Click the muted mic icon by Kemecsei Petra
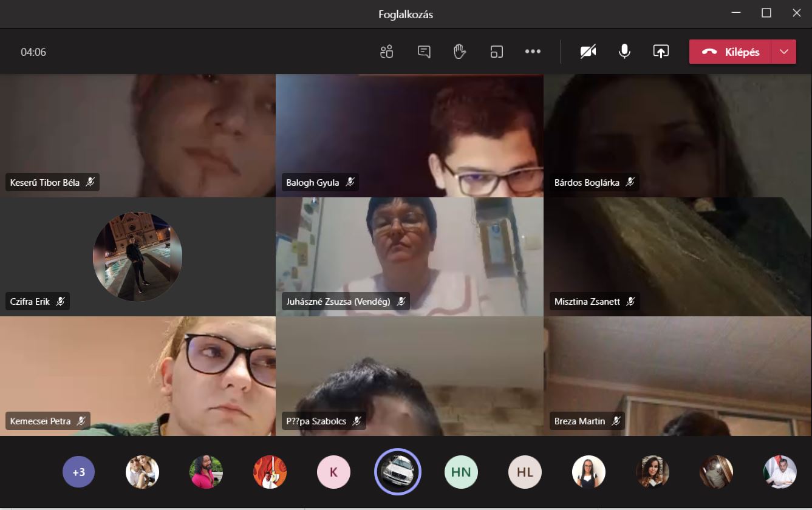The image size is (812, 510). tap(81, 420)
